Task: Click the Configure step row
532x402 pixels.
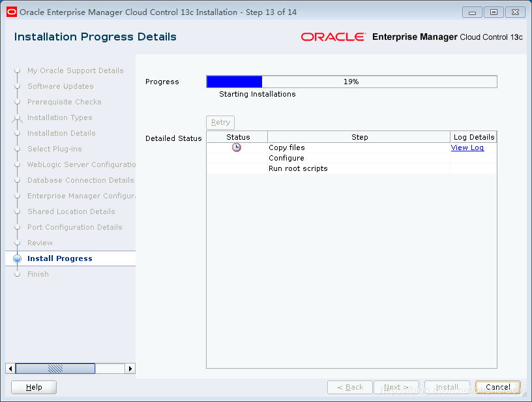Action: tap(351, 158)
